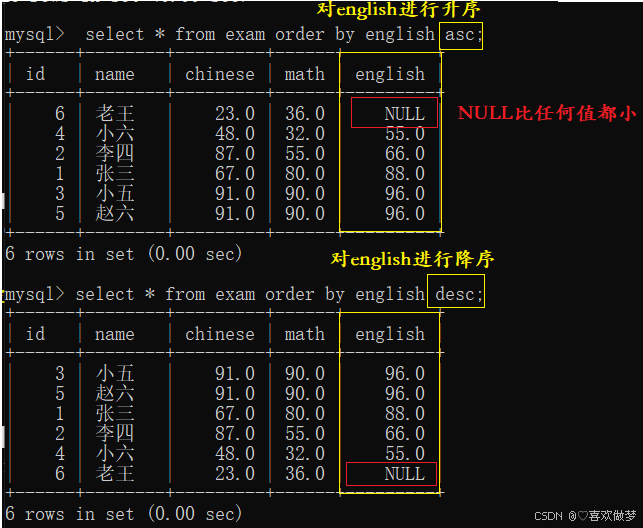
Task: Select the name 老王 in the desc result table
Action: click(115, 473)
